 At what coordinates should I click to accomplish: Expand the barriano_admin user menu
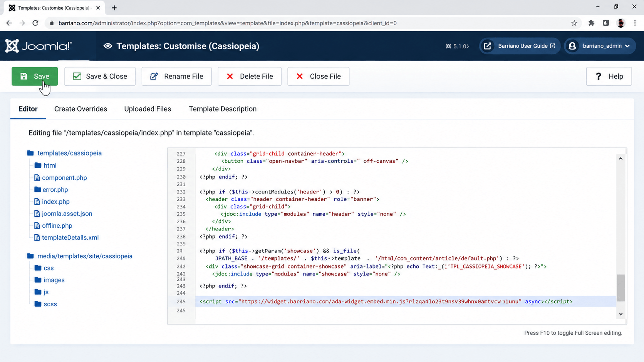pos(600,46)
